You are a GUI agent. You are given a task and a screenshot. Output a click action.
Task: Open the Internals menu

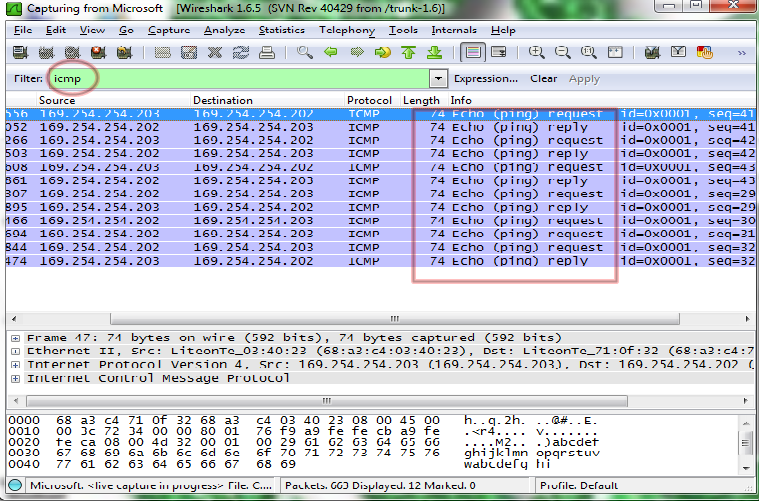454,30
